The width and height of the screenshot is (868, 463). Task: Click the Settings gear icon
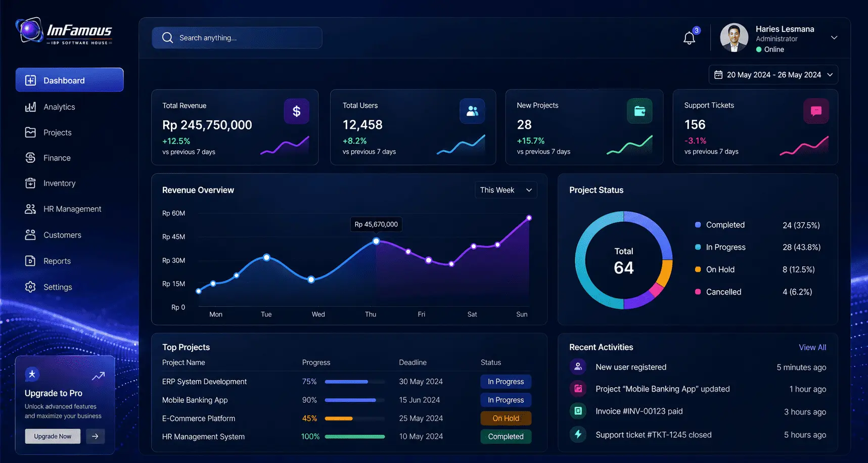click(30, 287)
